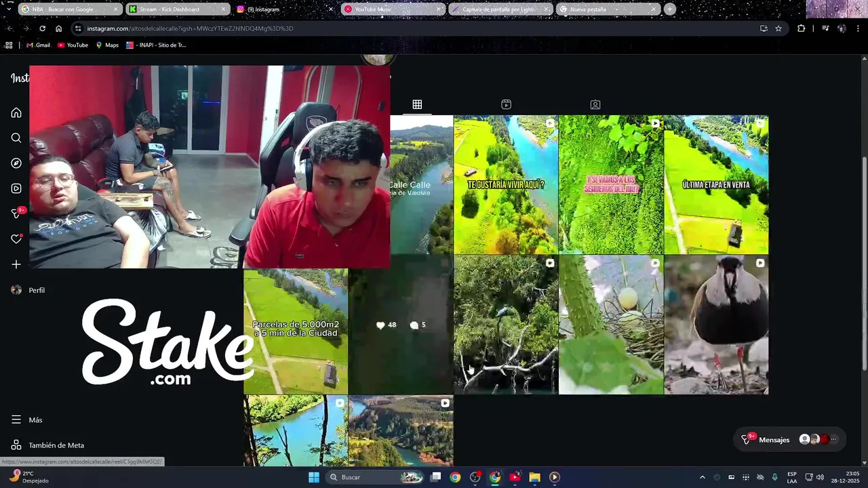This screenshot has height=488, width=868.
Task: Switch to the Reels profile tab
Action: [x=506, y=104]
